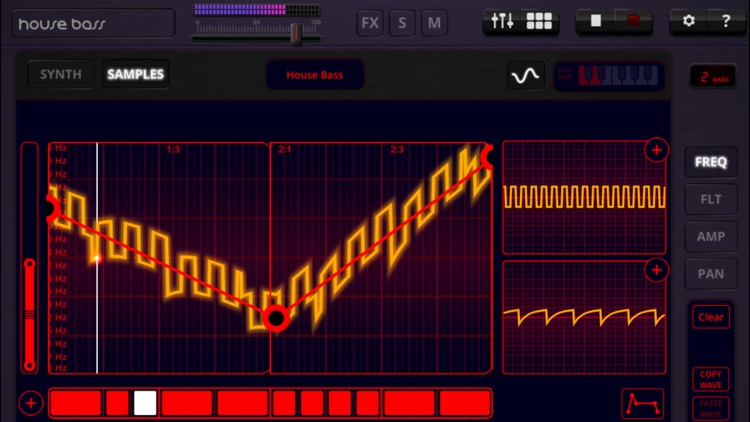Open the 2 bars length selector
The height and width of the screenshot is (422, 750).
tap(713, 77)
